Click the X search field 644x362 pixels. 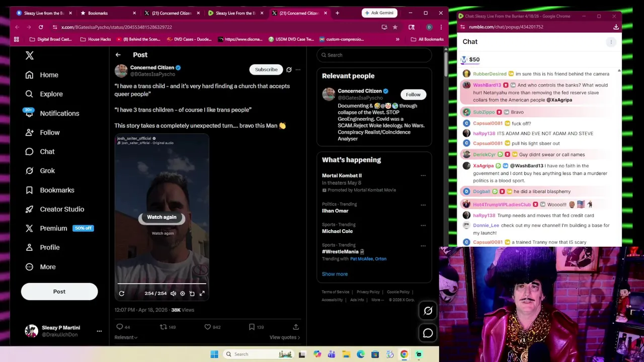374,55
